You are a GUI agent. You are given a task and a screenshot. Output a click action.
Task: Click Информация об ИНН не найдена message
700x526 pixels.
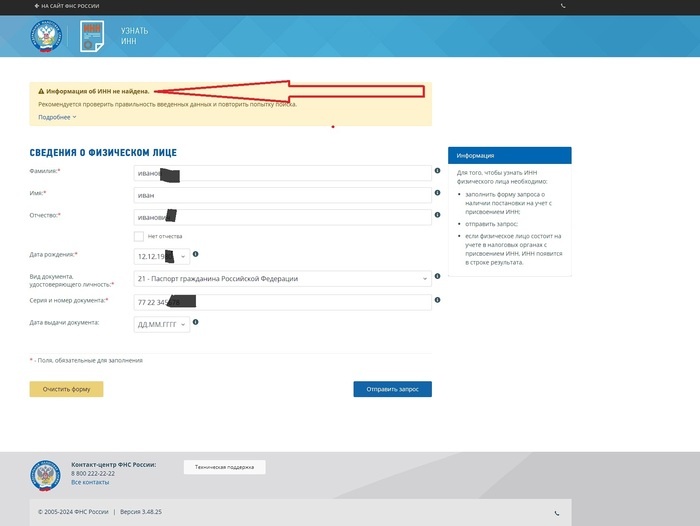(98, 91)
